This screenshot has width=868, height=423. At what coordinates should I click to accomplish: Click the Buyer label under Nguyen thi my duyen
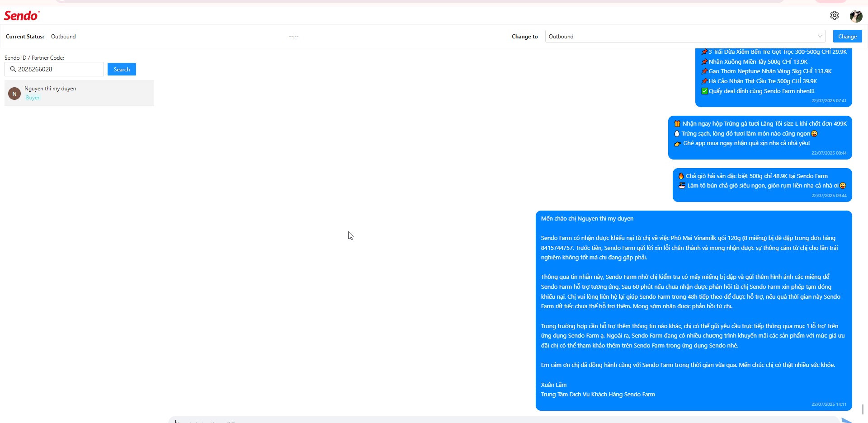point(33,98)
